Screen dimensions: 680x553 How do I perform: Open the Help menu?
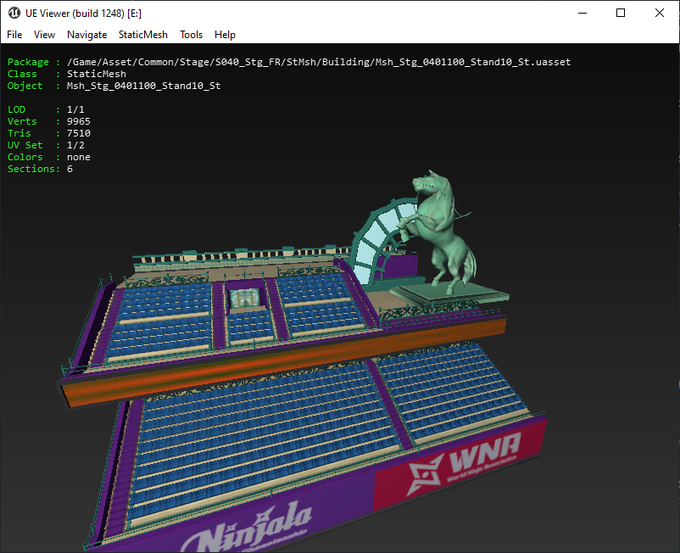[225, 34]
